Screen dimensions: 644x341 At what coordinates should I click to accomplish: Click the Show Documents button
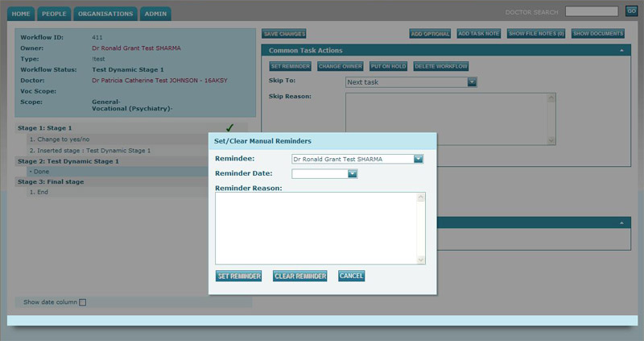(x=597, y=34)
